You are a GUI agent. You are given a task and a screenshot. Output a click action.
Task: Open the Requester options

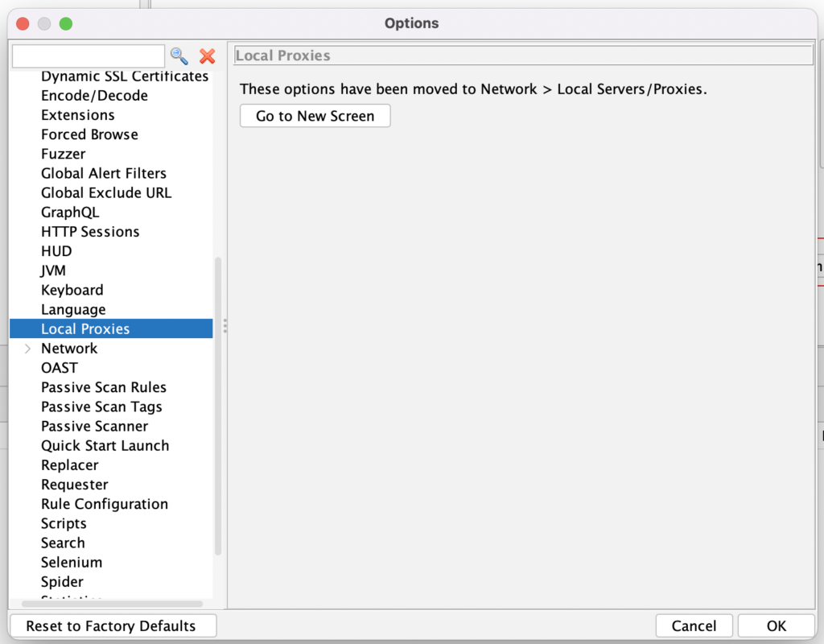point(75,485)
